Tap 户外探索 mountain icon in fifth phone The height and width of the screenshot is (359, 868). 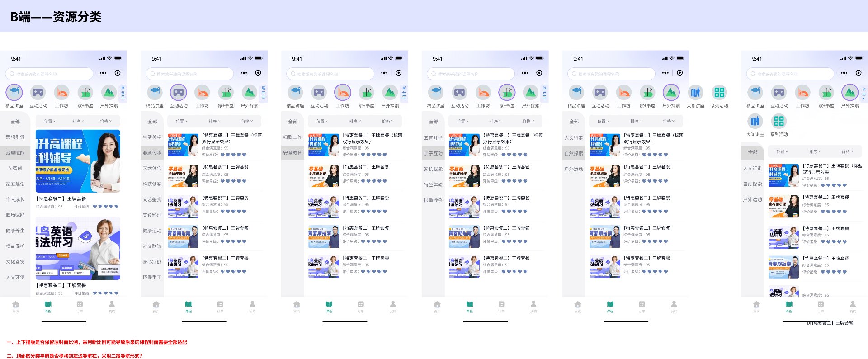[x=671, y=93]
